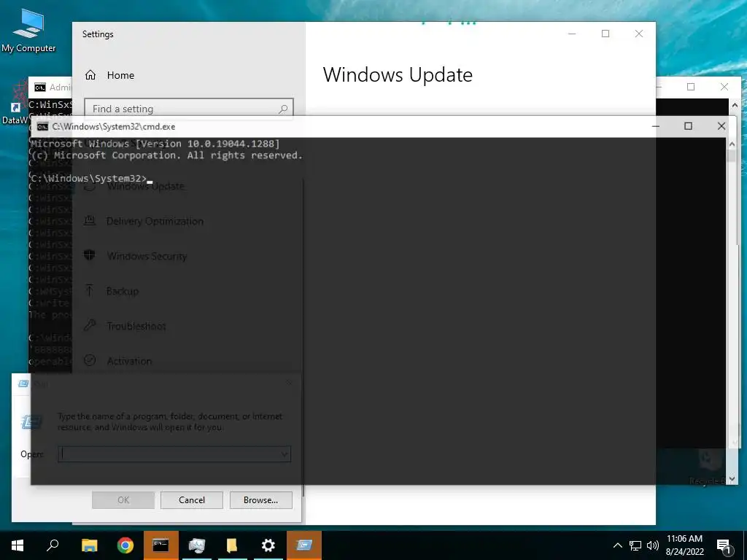Screen dimensions: 747x560
Task: Open taskbar Search magnifier
Action: [x=53, y=545]
